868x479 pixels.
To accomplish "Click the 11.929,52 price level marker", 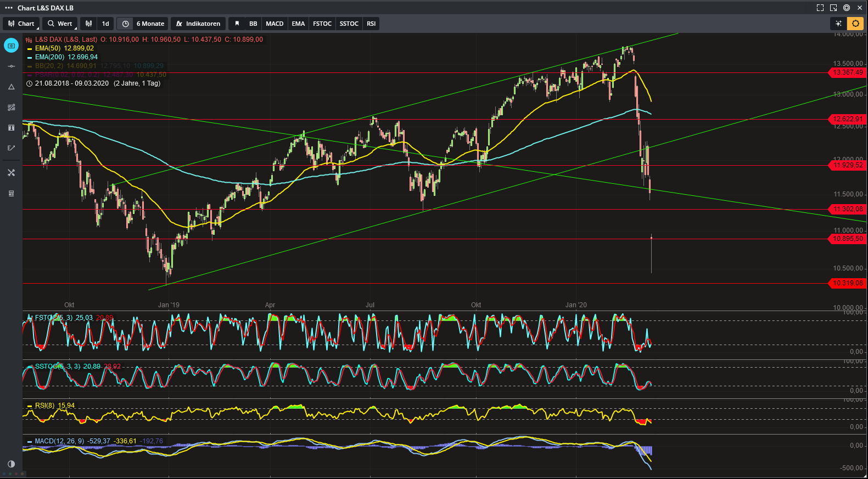I will tap(848, 165).
